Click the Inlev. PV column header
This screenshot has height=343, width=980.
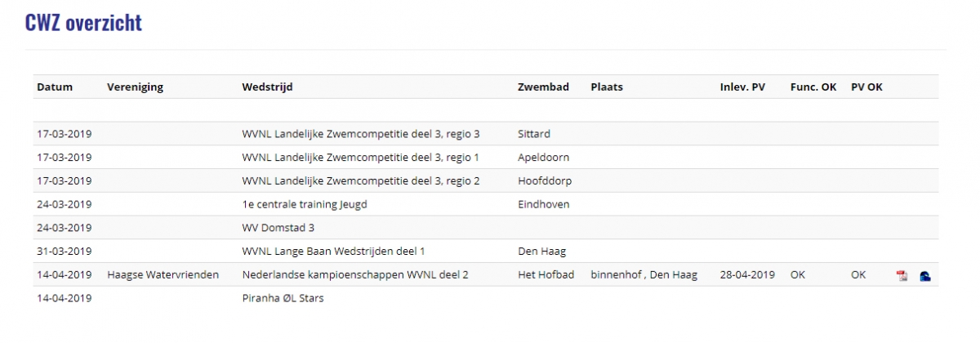pos(742,87)
